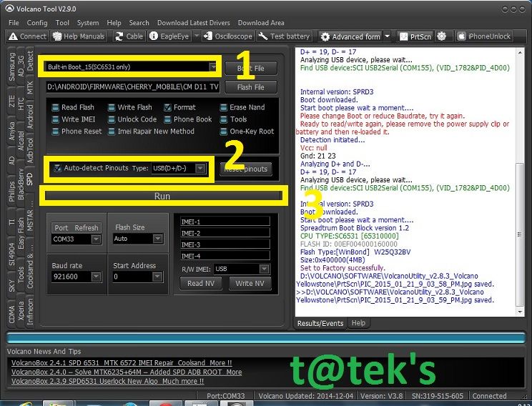
Task: Click the Test battery icon
Action: click(284, 36)
